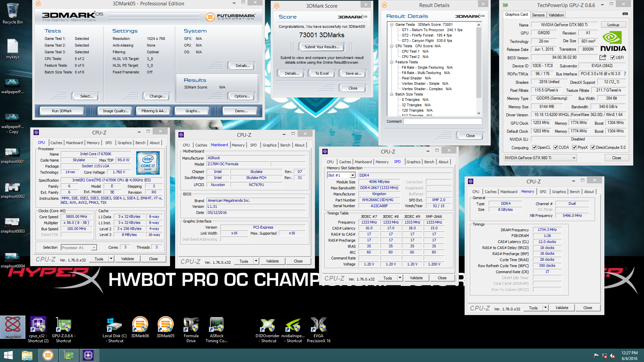Open the Recycle Bin desktop icon

pyautogui.click(x=13, y=13)
